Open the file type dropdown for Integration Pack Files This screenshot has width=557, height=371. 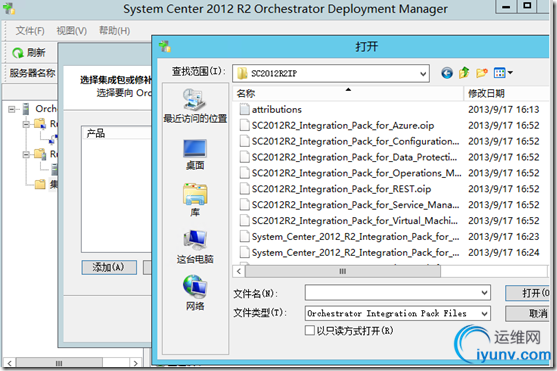(x=484, y=313)
